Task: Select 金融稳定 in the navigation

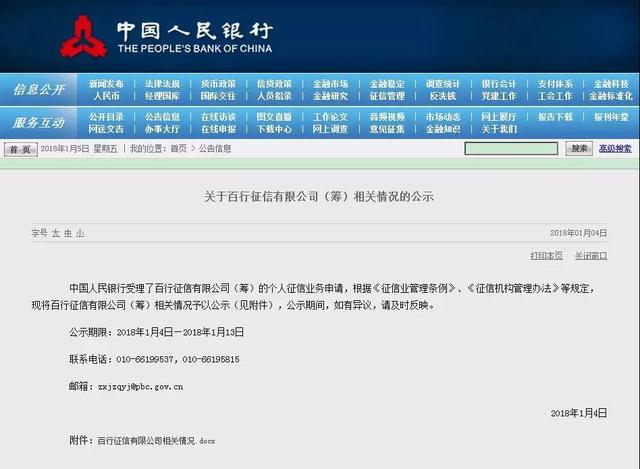Action: [x=387, y=84]
